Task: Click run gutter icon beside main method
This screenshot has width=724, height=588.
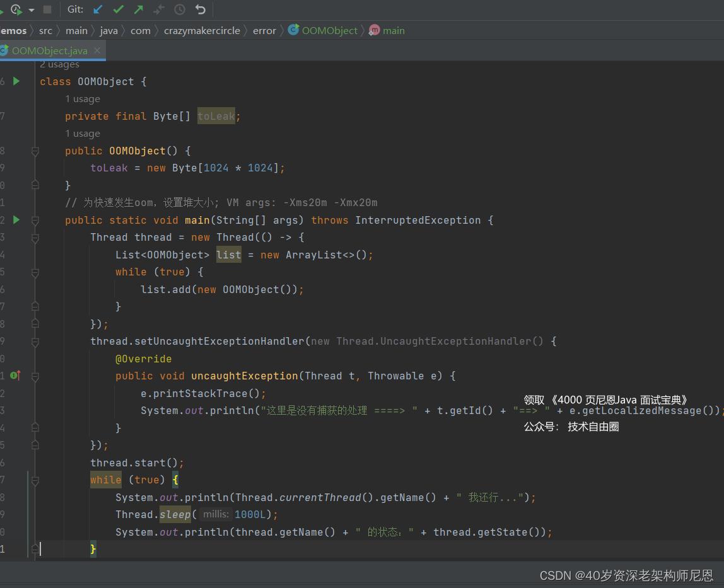Action: (x=16, y=220)
